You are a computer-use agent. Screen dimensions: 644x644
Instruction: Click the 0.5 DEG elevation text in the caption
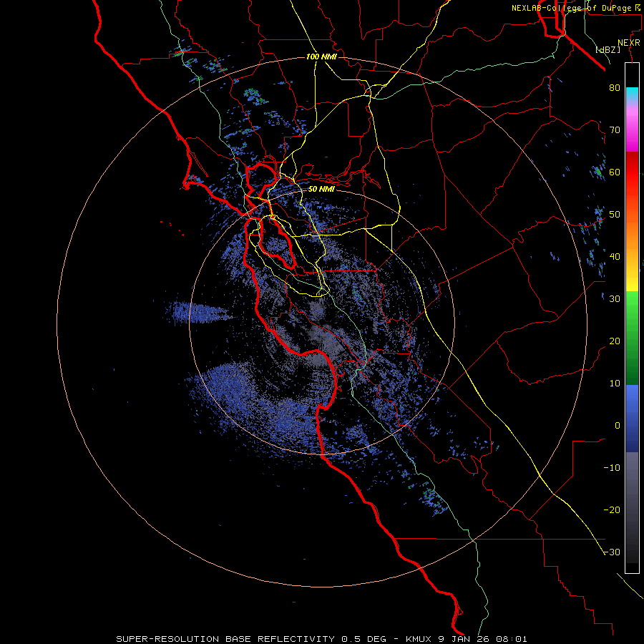point(364,639)
